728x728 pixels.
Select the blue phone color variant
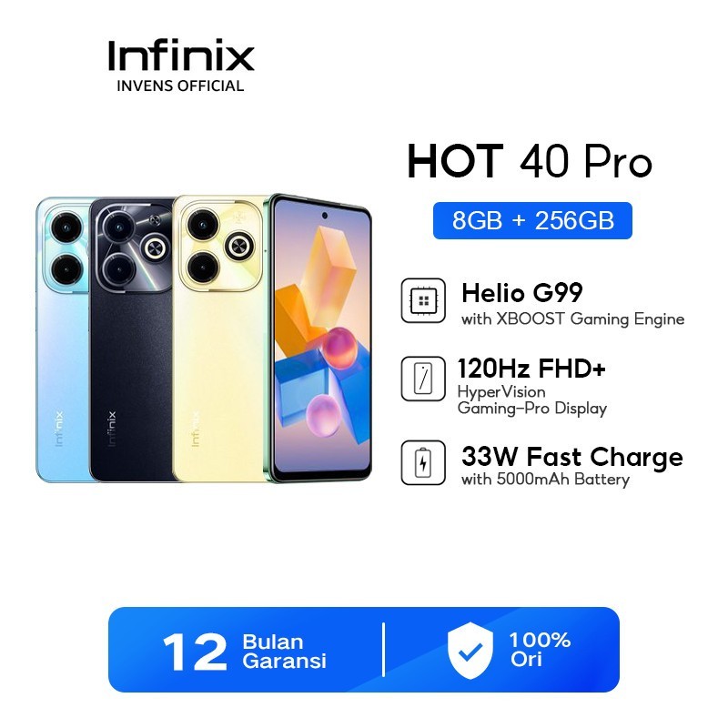point(63,339)
